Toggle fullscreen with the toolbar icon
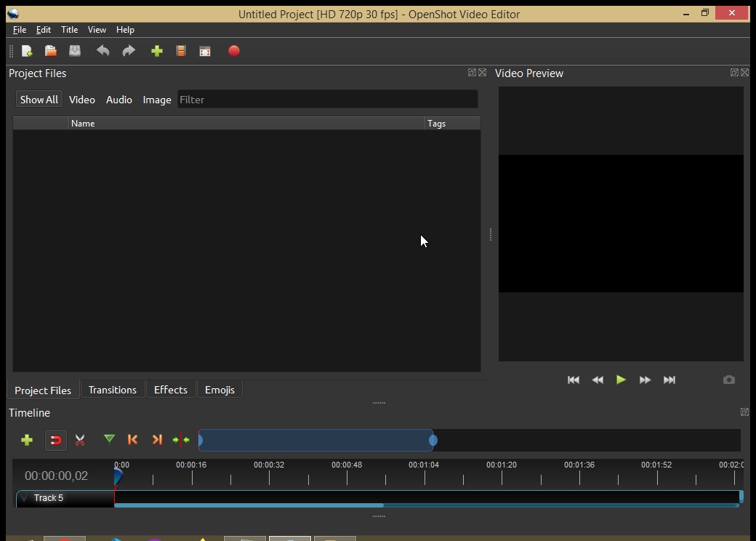This screenshot has height=541, width=756. tap(205, 51)
